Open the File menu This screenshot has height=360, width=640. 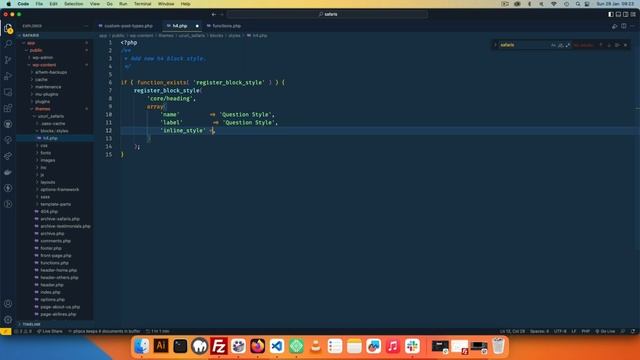[x=39, y=4]
